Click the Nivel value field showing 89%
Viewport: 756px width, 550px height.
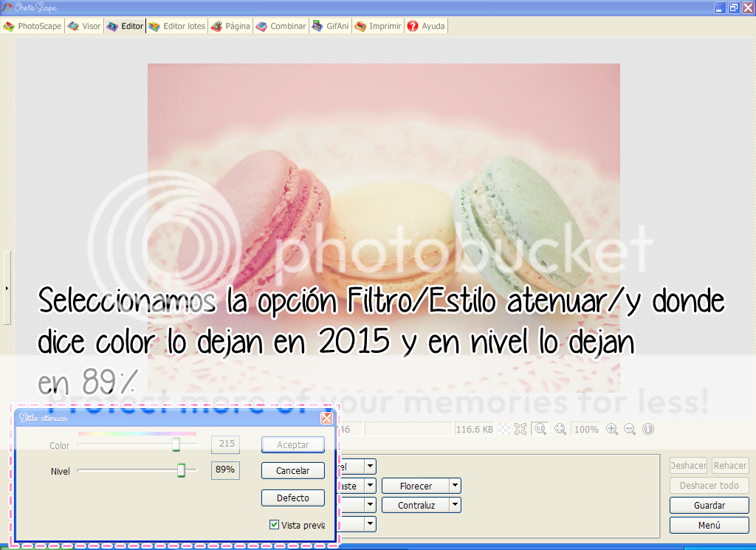pos(226,470)
